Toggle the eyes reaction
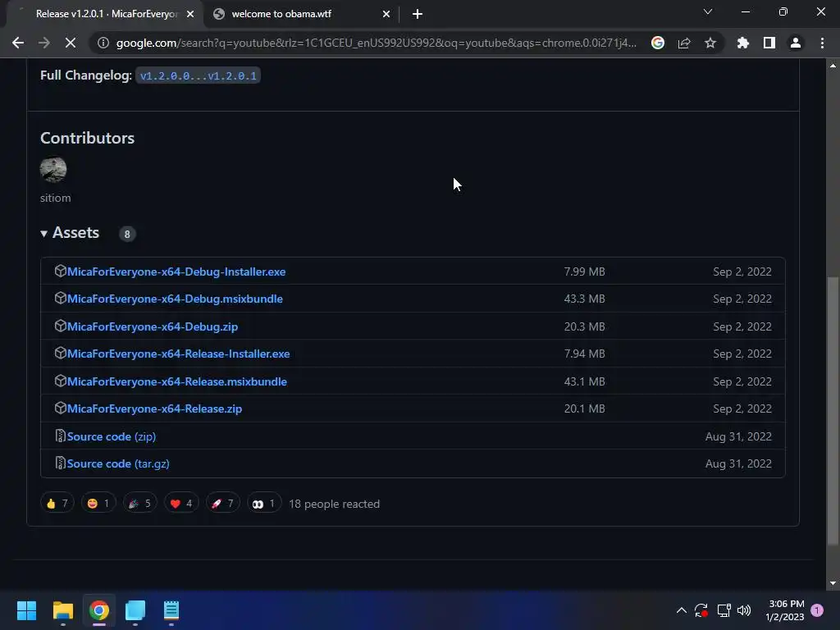 [x=264, y=504]
